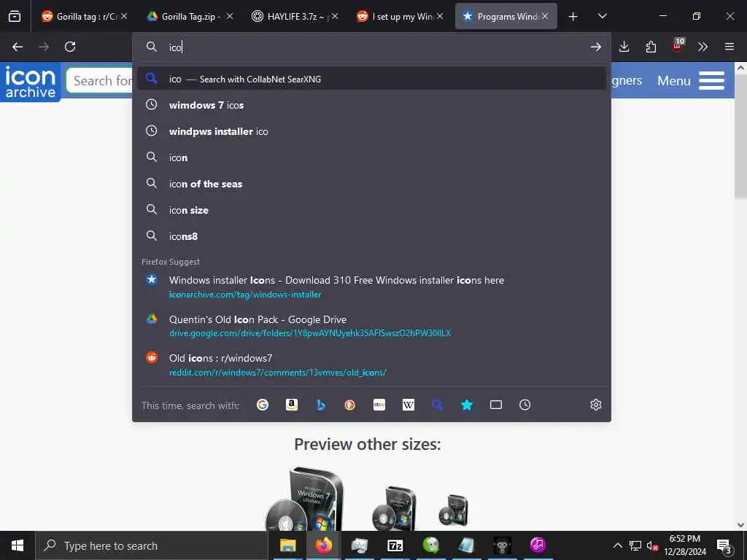The height and width of the screenshot is (560, 747).
Task: Open the Windows Start menu
Action: click(18, 545)
